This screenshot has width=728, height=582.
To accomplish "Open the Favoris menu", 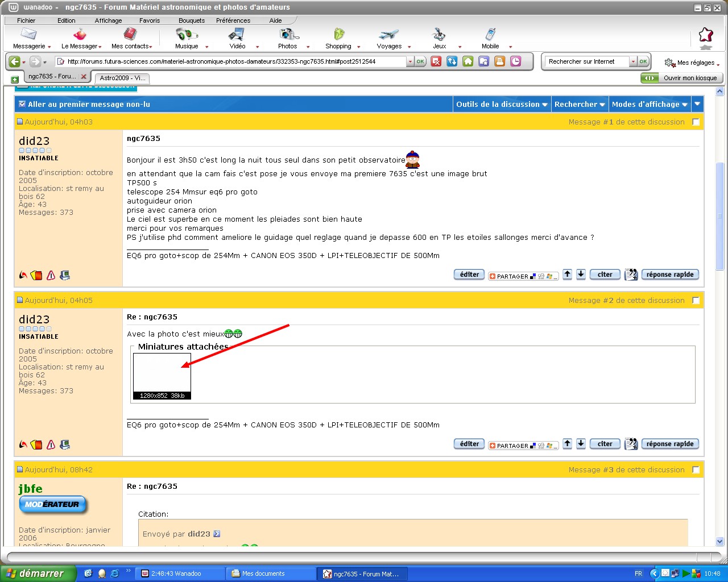I will point(150,20).
